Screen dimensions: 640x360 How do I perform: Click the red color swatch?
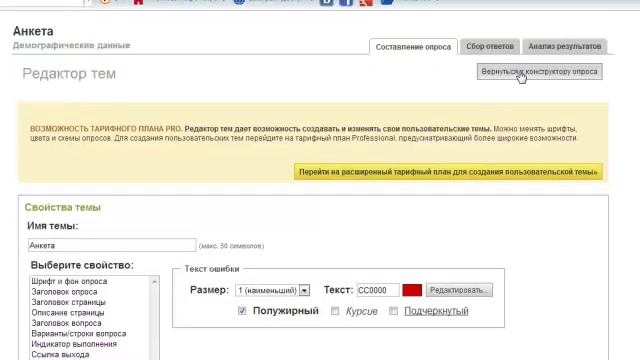pyautogui.click(x=412, y=290)
